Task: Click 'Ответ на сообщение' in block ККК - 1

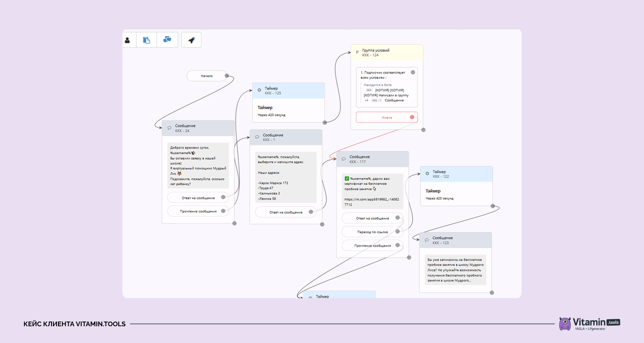Action: click(286, 212)
